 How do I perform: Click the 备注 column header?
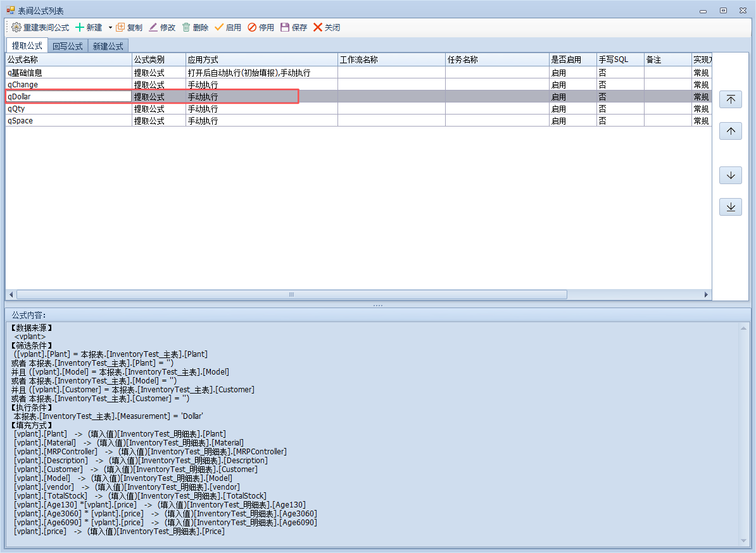[x=667, y=59]
